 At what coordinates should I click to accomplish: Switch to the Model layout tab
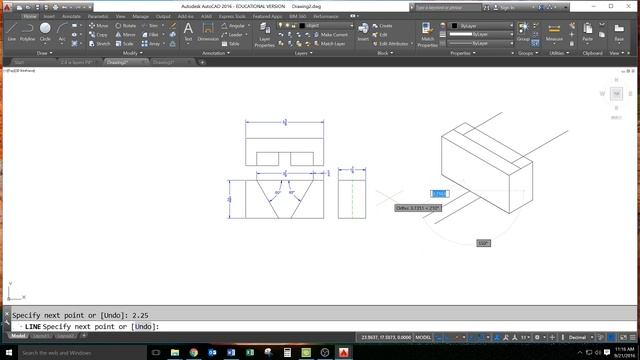point(18,336)
